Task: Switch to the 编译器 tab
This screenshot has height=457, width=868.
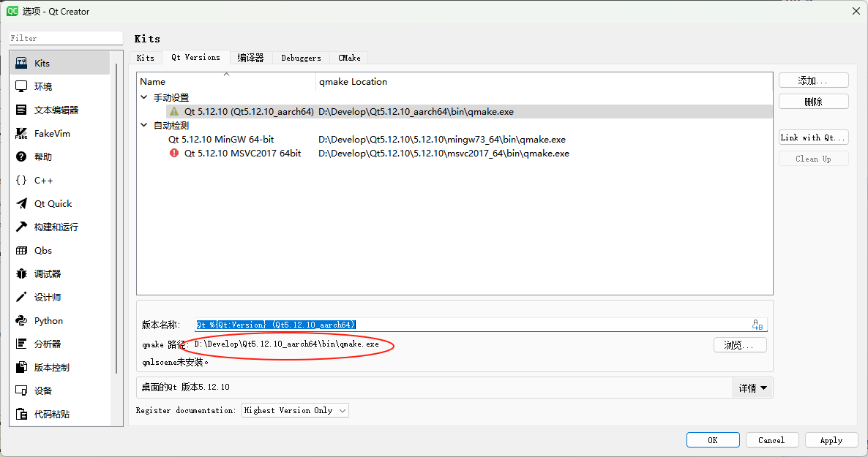Action: (x=250, y=58)
